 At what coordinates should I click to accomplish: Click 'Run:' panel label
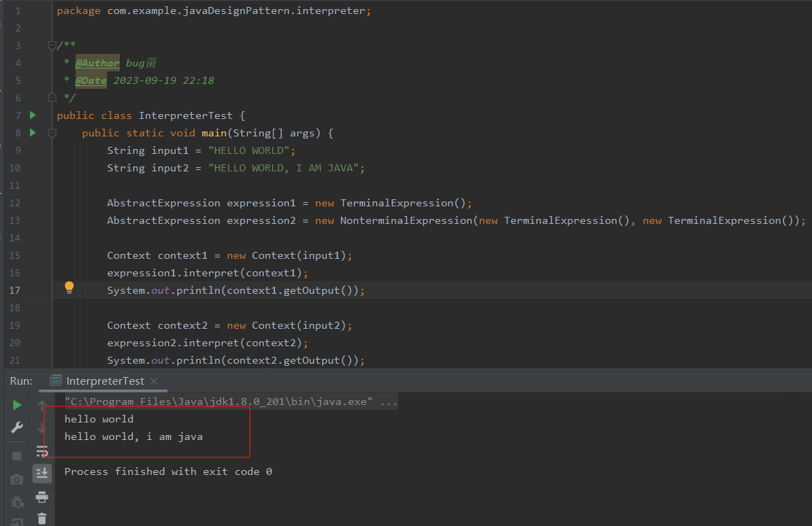pyautogui.click(x=21, y=381)
